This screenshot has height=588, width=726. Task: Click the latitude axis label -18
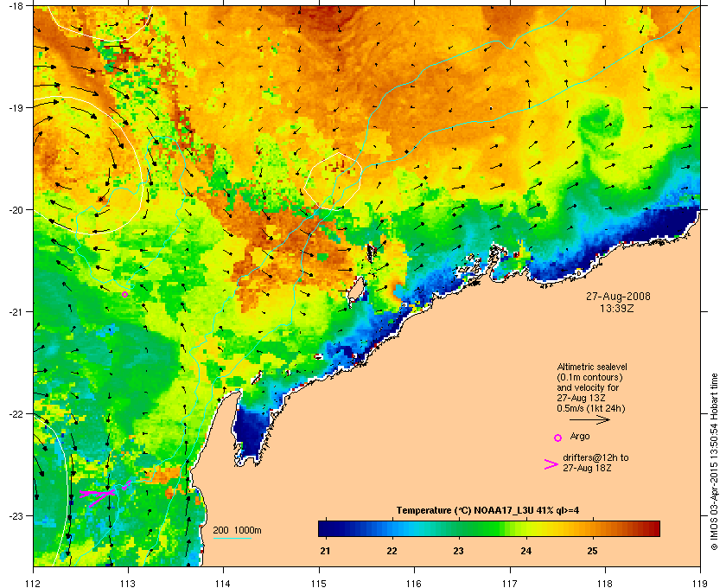tap(16, 6)
